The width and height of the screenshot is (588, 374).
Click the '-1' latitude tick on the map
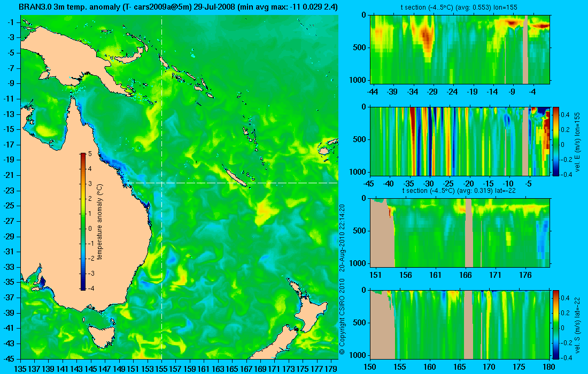pyautogui.click(x=11, y=22)
